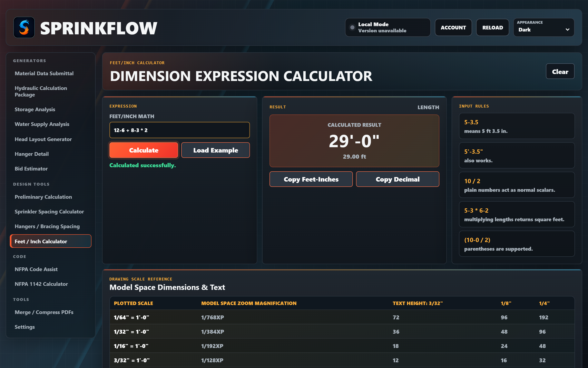Click the Local Mode status dot
This screenshot has height=368, width=588.
coord(352,28)
